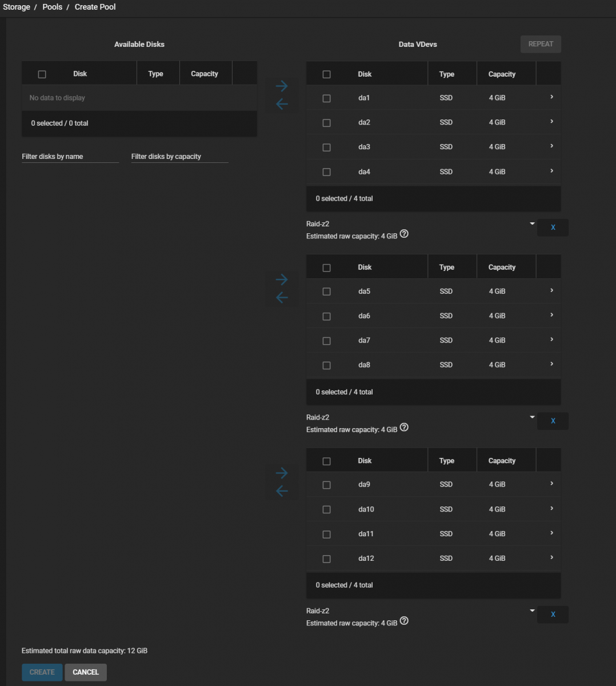This screenshot has width=616, height=686.
Task: Expand details chevron for da9
Action: click(x=551, y=484)
